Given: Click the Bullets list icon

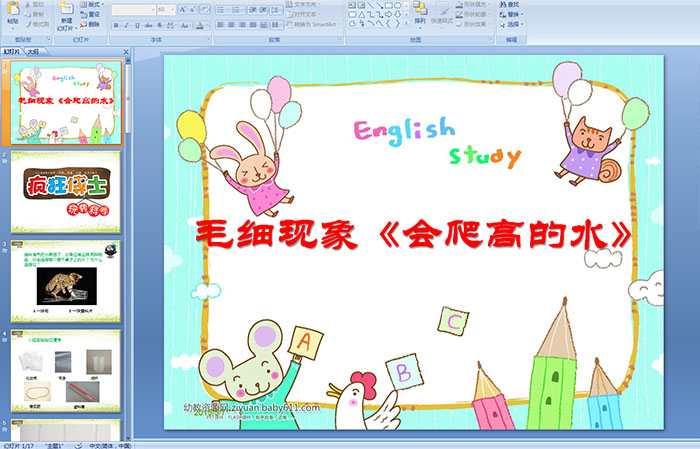Looking at the screenshot, I should pyautogui.click(x=222, y=9).
